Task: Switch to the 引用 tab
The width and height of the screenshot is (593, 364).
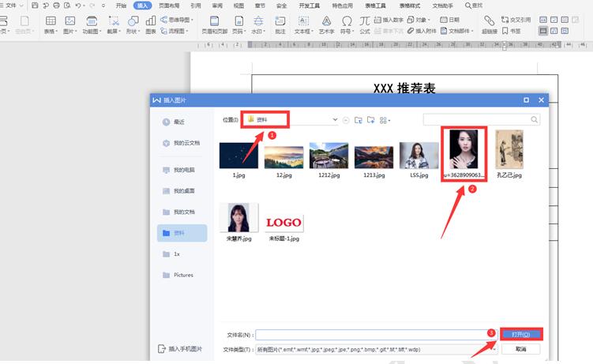Action: 196,6
